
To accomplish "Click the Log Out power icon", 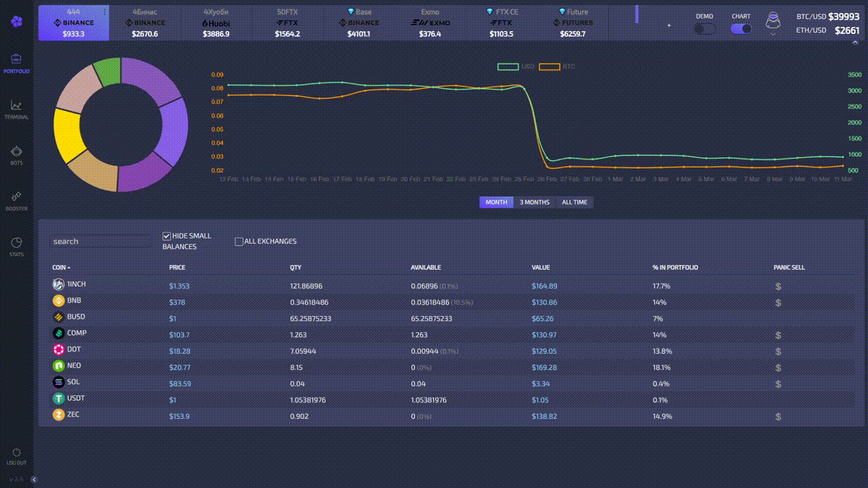I will tap(16, 452).
